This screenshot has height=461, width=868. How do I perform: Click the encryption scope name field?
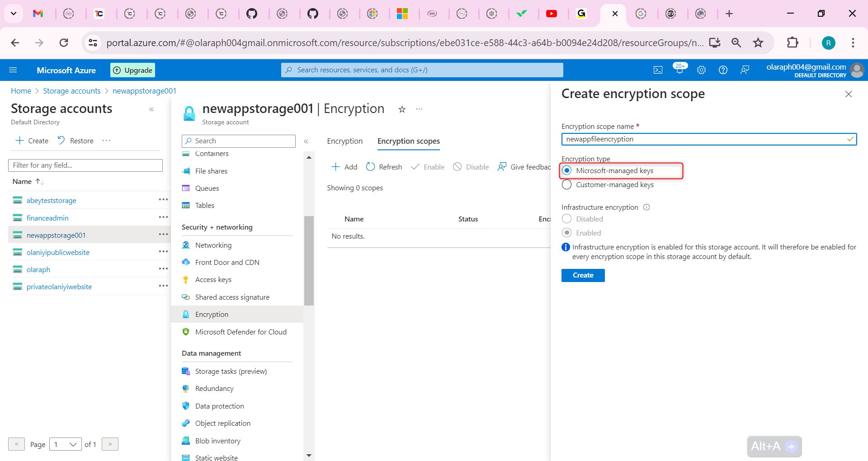(705, 139)
